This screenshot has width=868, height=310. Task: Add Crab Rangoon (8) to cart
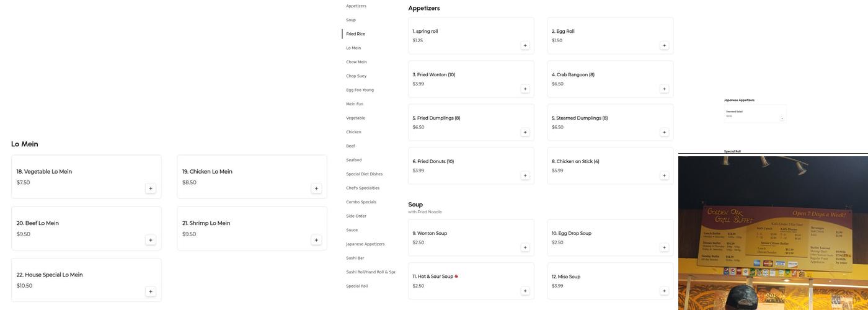[664, 89]
